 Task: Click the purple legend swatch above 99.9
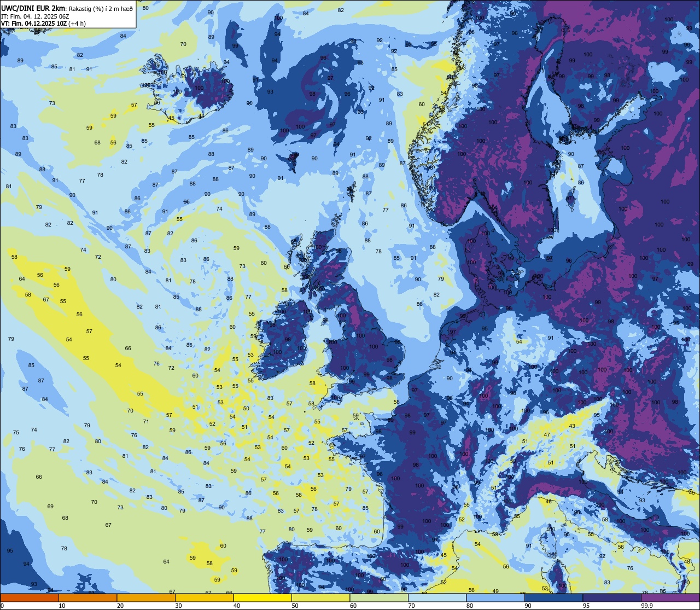coord(670,597)
